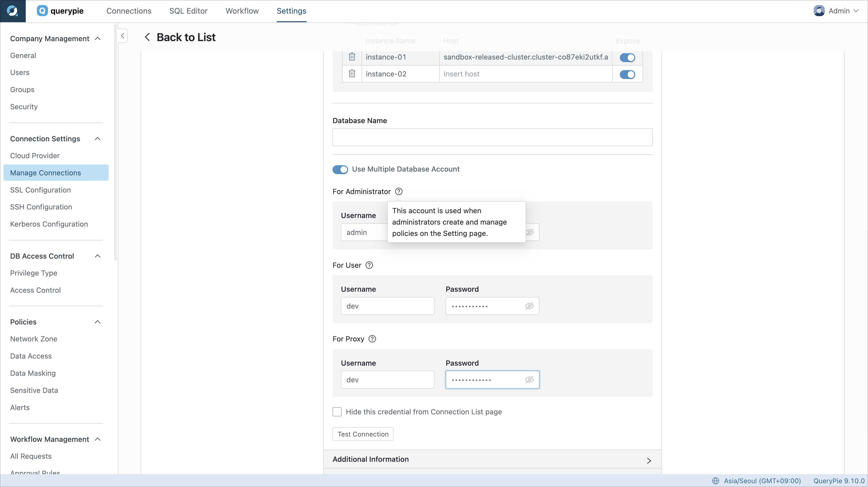Open Data Access policies
Viewport: 868px width, 487px height.
[x=31, y=356]
